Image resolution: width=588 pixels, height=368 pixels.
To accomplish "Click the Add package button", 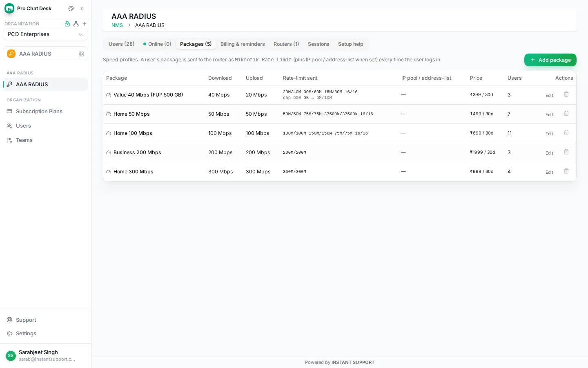I will pos(550,60).
